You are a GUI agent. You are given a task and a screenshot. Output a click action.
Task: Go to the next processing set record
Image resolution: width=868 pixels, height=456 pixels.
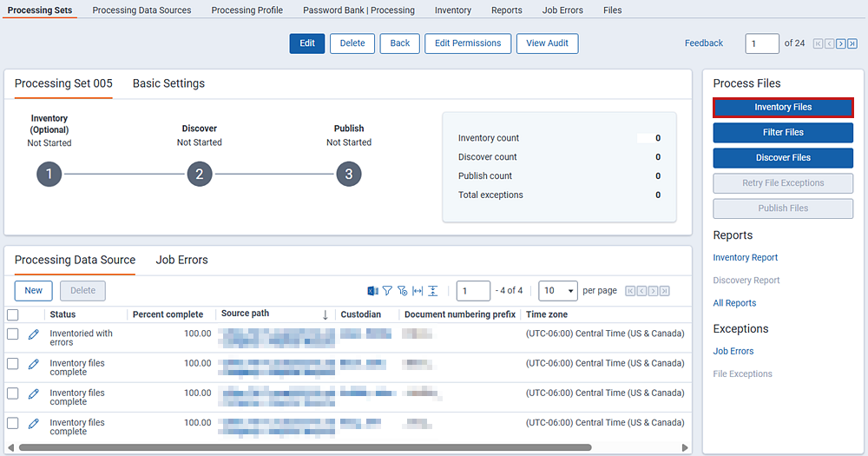tap(840, 43)
